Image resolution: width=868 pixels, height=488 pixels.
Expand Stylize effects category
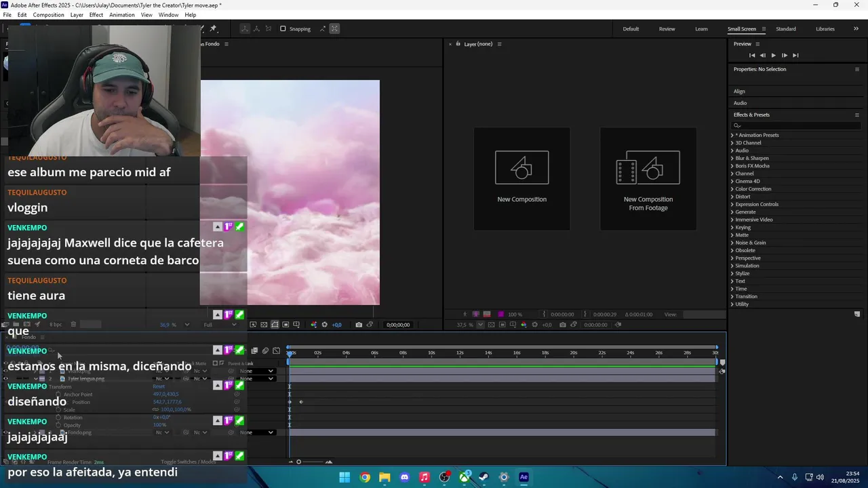pos(732,273)
